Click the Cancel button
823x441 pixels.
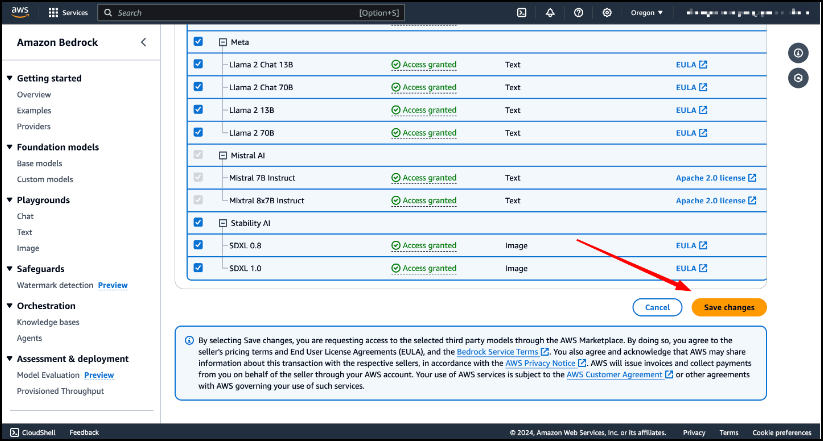click(x=657, y=308)
